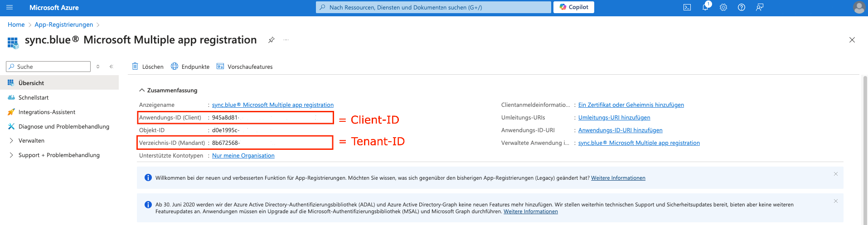Click the app registration tile icon by the title
The height and width of the screenshot is (225, 868).
point(13,43)
